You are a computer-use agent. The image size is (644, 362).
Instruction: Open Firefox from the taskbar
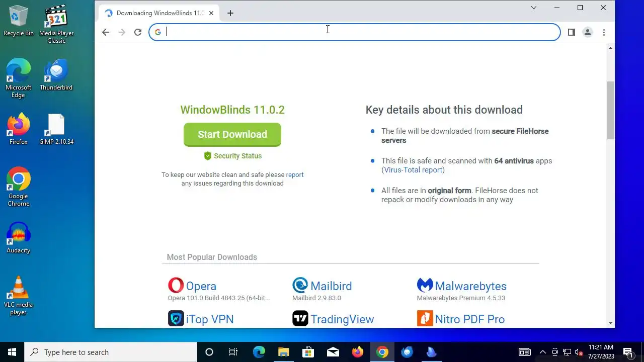(357, 352)
